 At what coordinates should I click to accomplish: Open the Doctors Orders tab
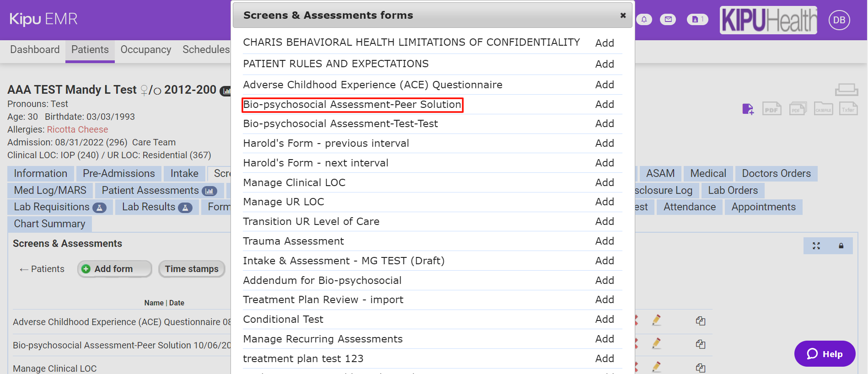pyautogui.click(x=776, y=174)
